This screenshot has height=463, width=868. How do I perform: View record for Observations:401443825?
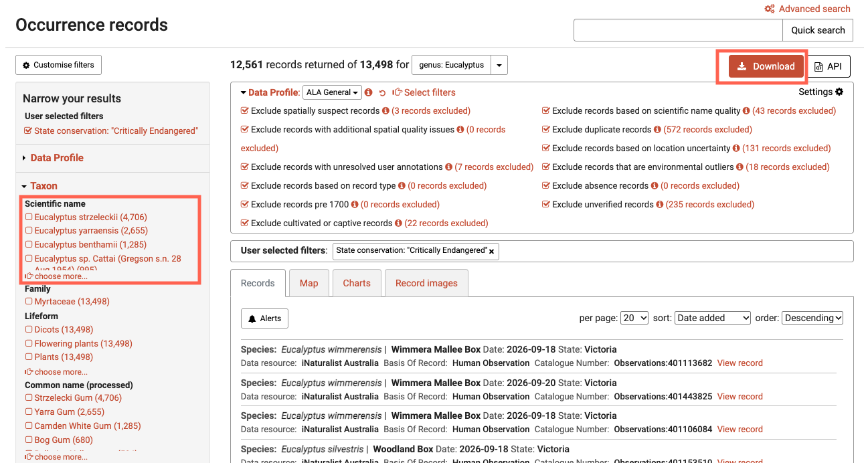click(740, 397)
